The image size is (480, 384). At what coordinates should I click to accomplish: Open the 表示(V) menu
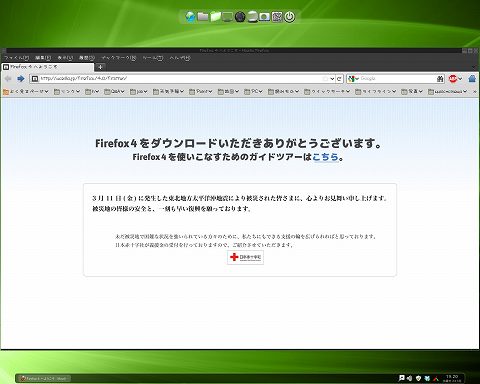coord(65,58)
